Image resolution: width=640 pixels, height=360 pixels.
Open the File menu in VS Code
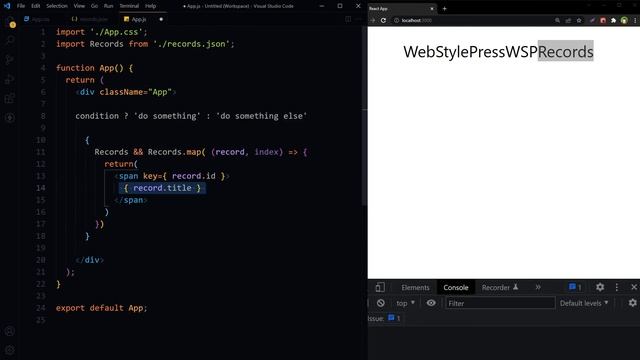[x=21, y=6]
